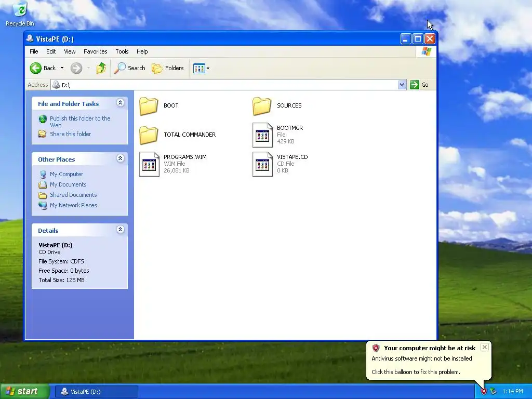
Task: Open My Network Places link
Action: click(x=73, y=205)
